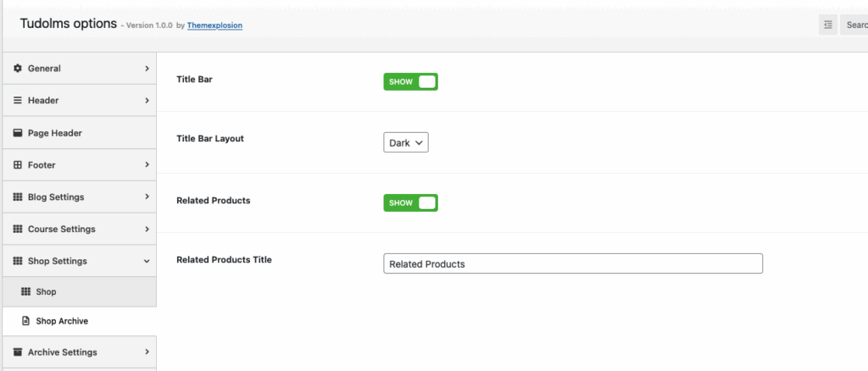Click the expand-all icon beside Search
This screenshot has height=371, width=868.
pyautogui.click(x=828, y=25)
